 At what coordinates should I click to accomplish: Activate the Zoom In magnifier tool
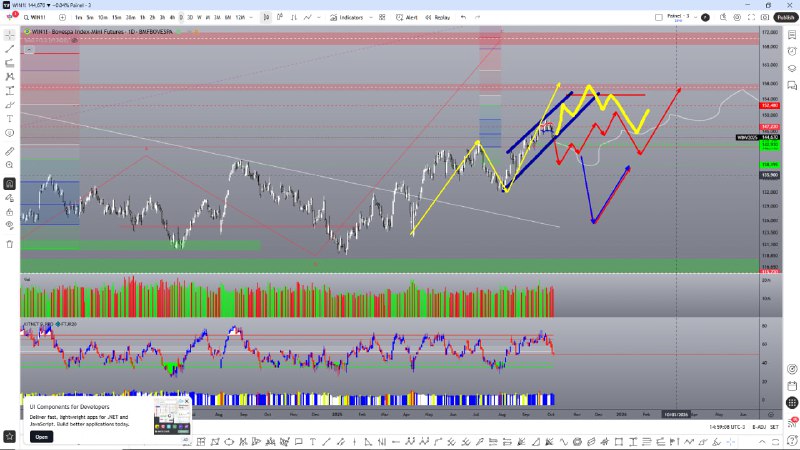pyautogui.click(x=10, y=164)
